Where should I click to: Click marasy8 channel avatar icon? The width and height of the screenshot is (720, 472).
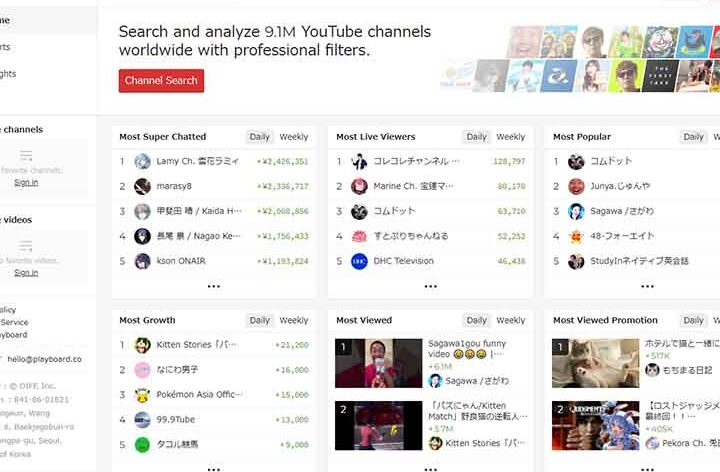pos(143,186)
